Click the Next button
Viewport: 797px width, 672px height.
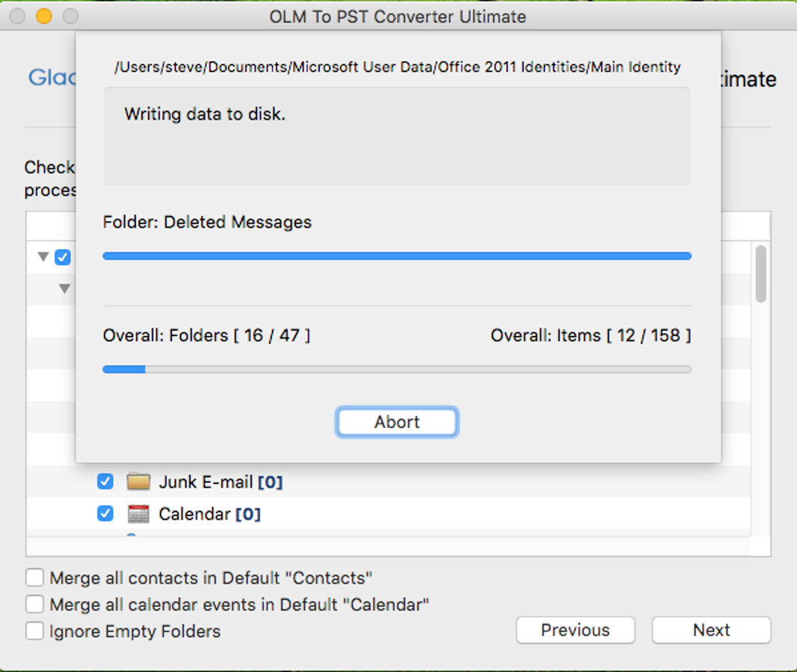tap(711, 630)
